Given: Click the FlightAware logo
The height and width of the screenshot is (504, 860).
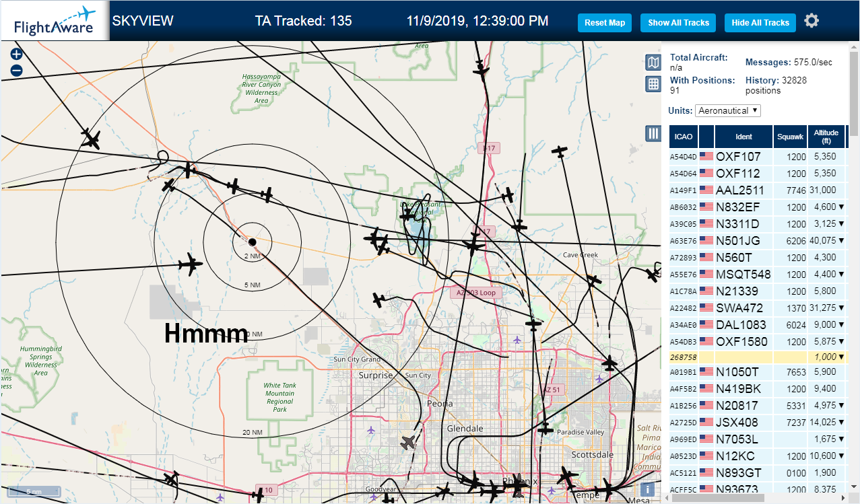Looking at the screenshot, I should [x=55, y=20].
